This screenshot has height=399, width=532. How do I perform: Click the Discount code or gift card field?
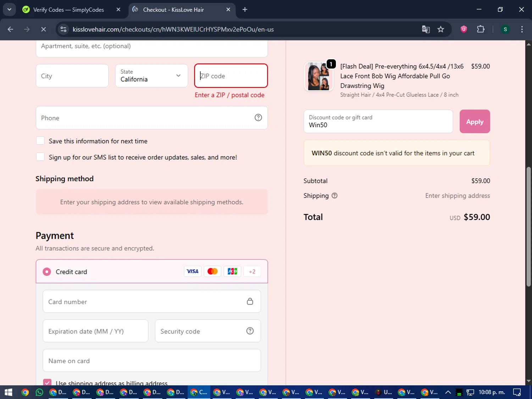[378, 121]
